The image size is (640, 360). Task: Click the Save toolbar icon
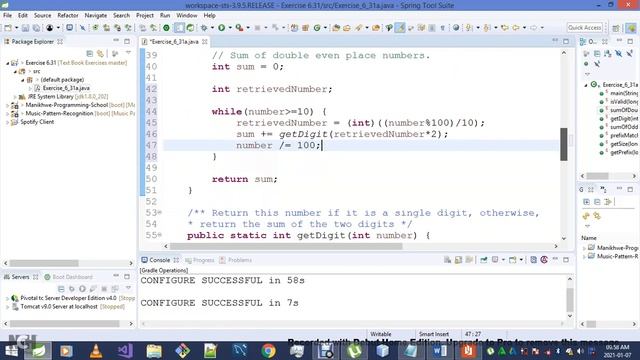click(x=25, y=28)
